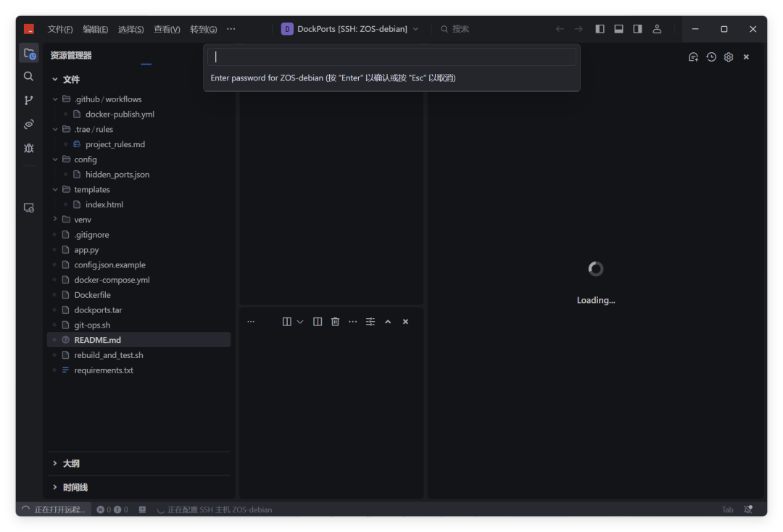Screen dimensions: 783x532
Task: Open the Run and Debug bug icon
Action: pyautogui.click(x=28, y=148)
